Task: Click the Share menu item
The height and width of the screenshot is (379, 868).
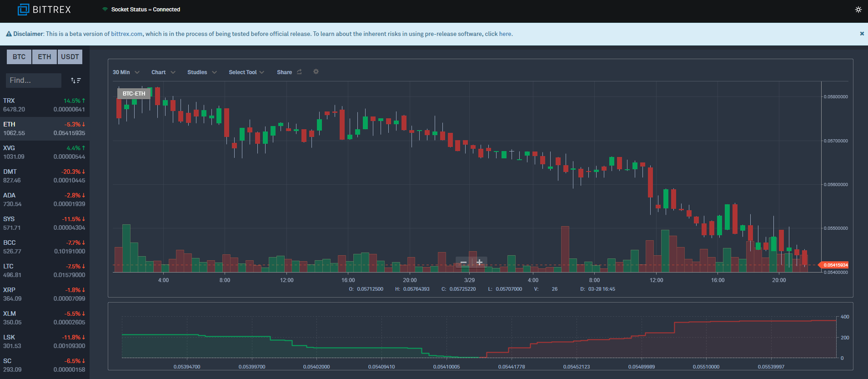Action: 284,72
